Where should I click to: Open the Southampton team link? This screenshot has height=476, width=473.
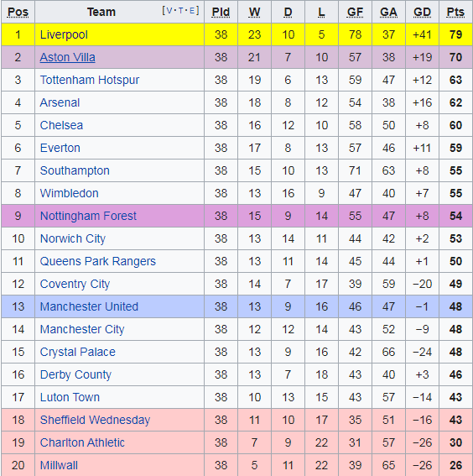pyautogui.click(x=75, y=170)
